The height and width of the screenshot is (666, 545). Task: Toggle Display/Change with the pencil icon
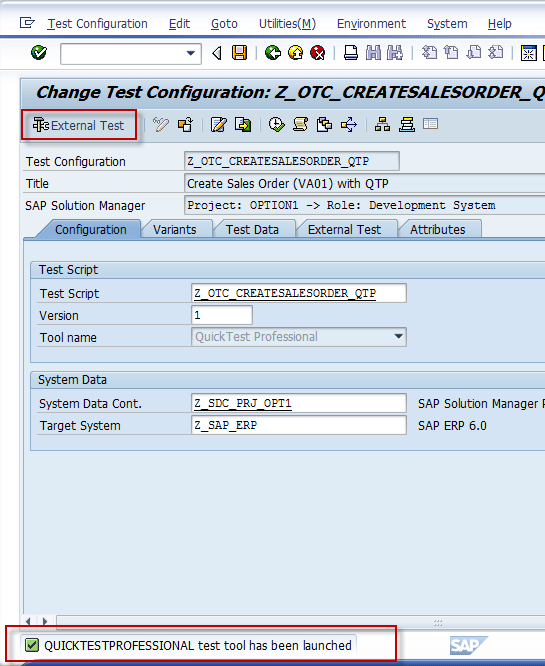(161, 125)
